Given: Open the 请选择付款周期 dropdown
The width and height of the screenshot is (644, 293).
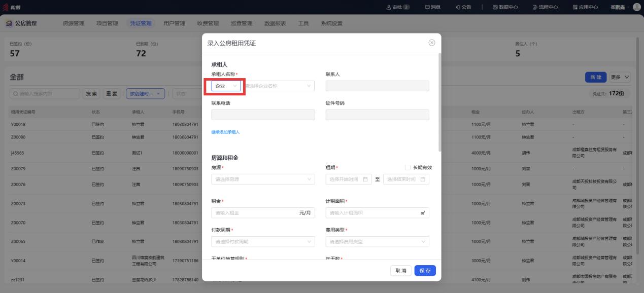Looking at the screenshot, I should click(263, 242).
